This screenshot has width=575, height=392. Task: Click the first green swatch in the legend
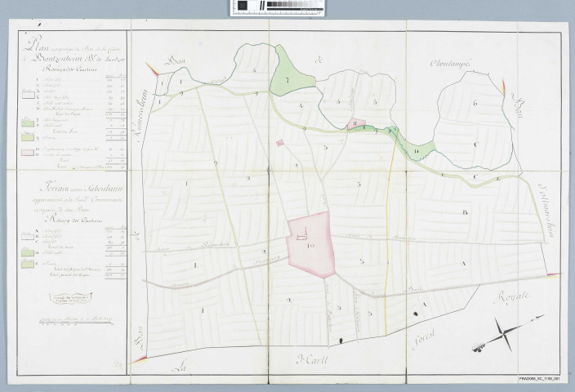pos(28,122)
